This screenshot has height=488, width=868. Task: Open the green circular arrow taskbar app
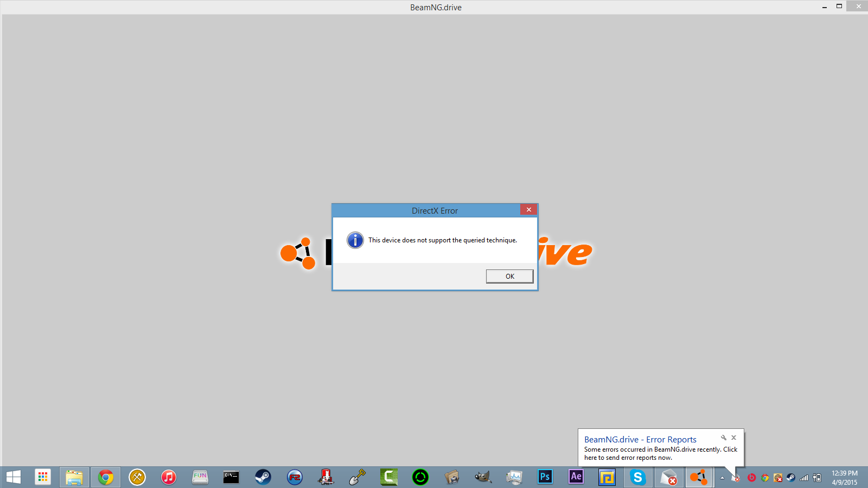(420, 477)
